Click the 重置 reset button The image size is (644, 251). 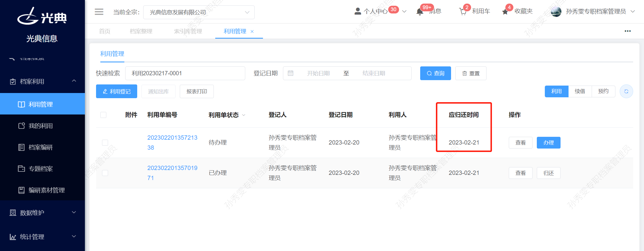click(x=471, y=73)
